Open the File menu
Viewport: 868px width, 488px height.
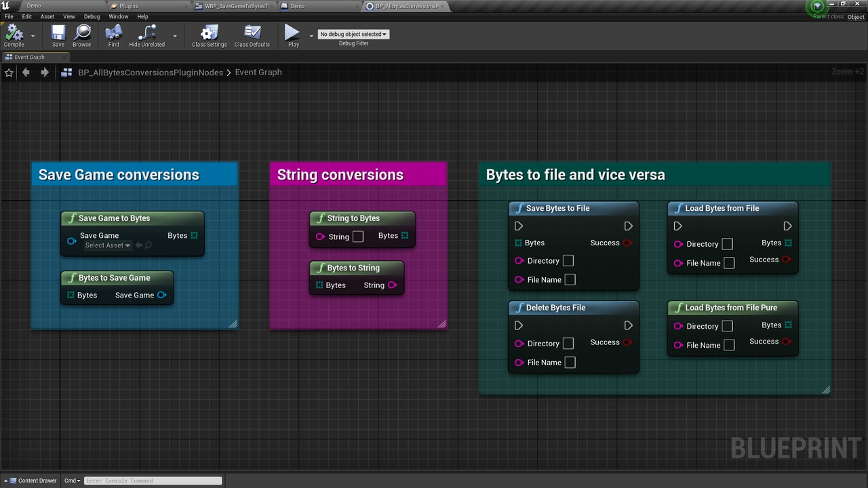click(x=9, y=16)
